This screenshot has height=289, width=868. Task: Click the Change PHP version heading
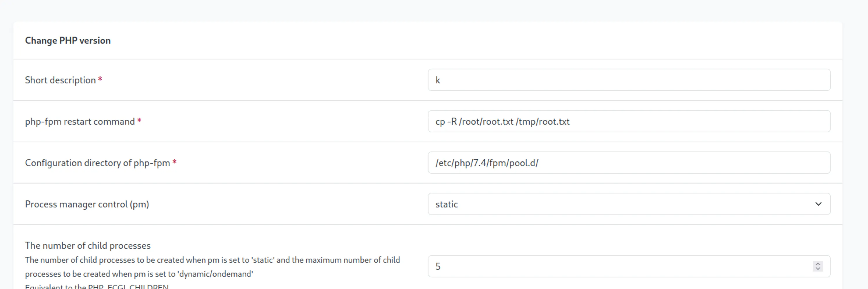tap(68, 40)
